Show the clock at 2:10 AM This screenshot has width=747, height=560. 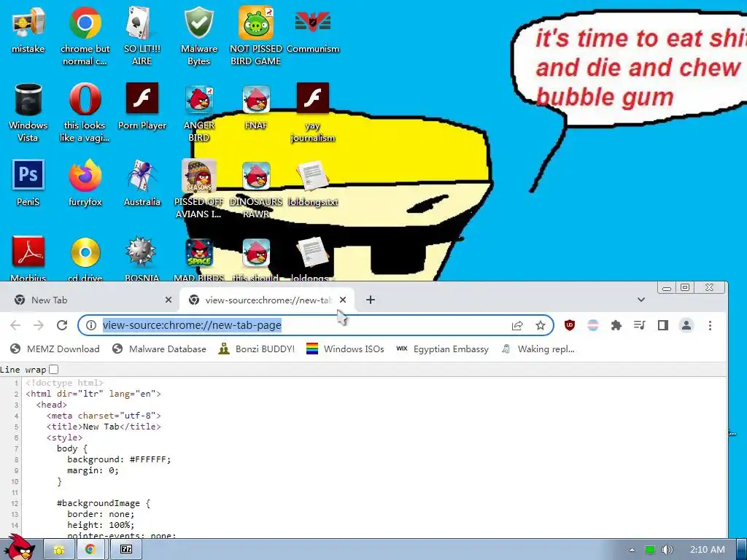pyautogui.click(x=708, y=550)
